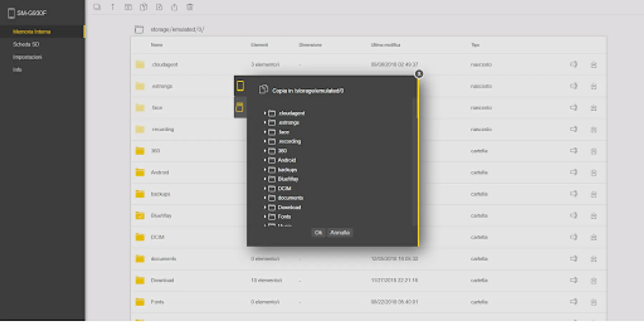This screenshot has height=322, width=644.
Task: Click the first toolbar icon (select all)
Action: [97, 7]
